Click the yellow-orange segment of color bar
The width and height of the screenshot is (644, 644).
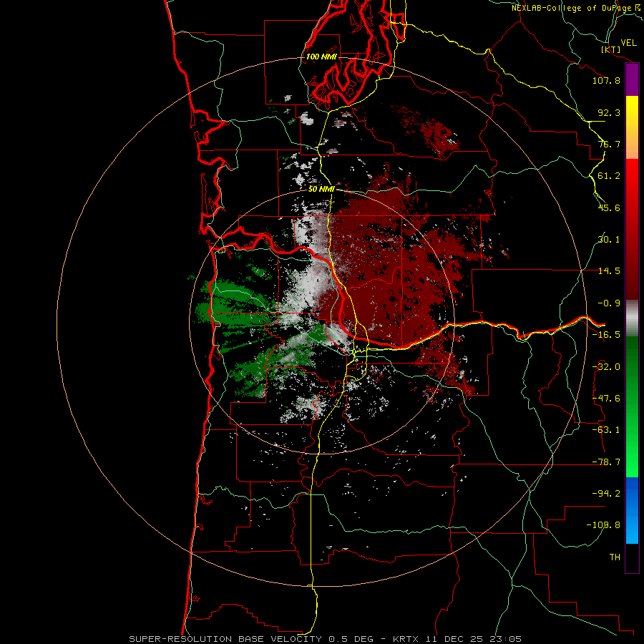coord(632,127)
